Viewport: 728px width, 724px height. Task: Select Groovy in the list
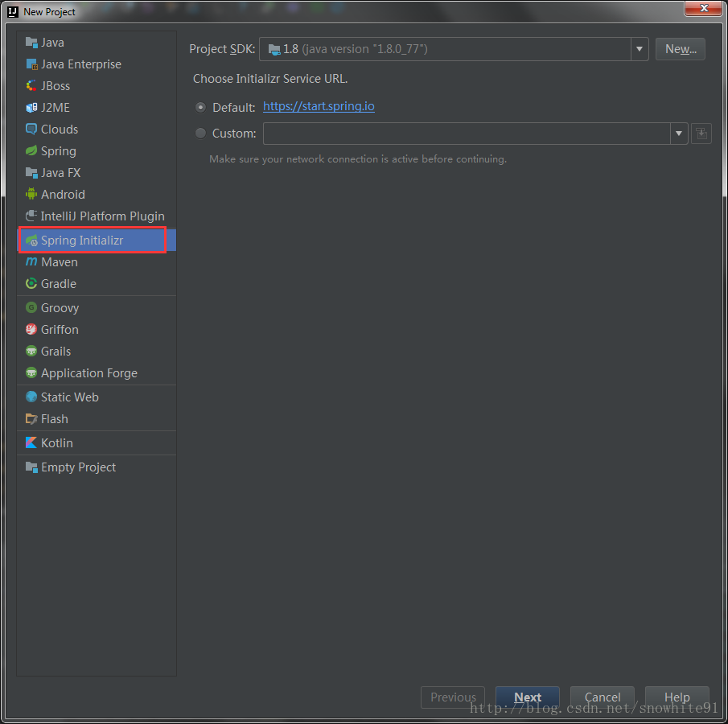(97, 308)
